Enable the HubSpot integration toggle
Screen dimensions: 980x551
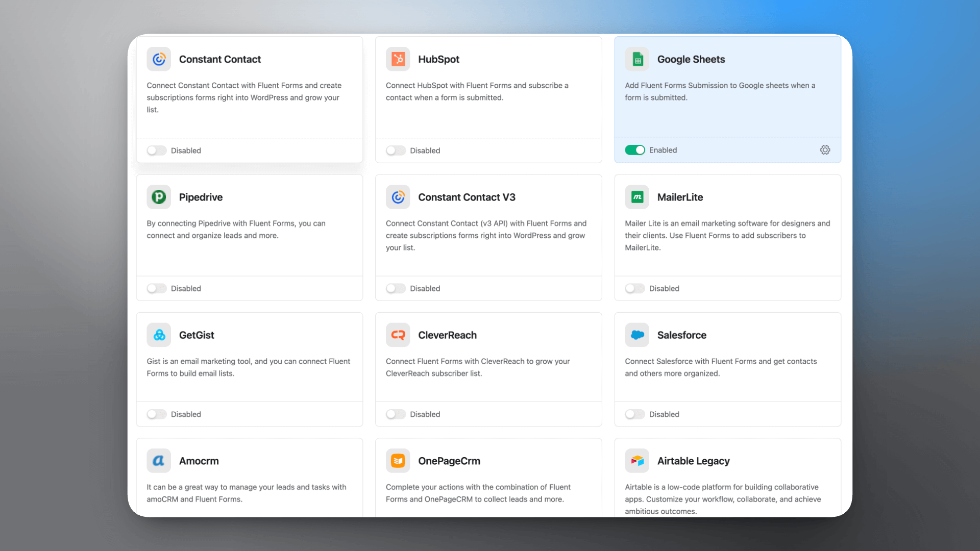[396, 151]
